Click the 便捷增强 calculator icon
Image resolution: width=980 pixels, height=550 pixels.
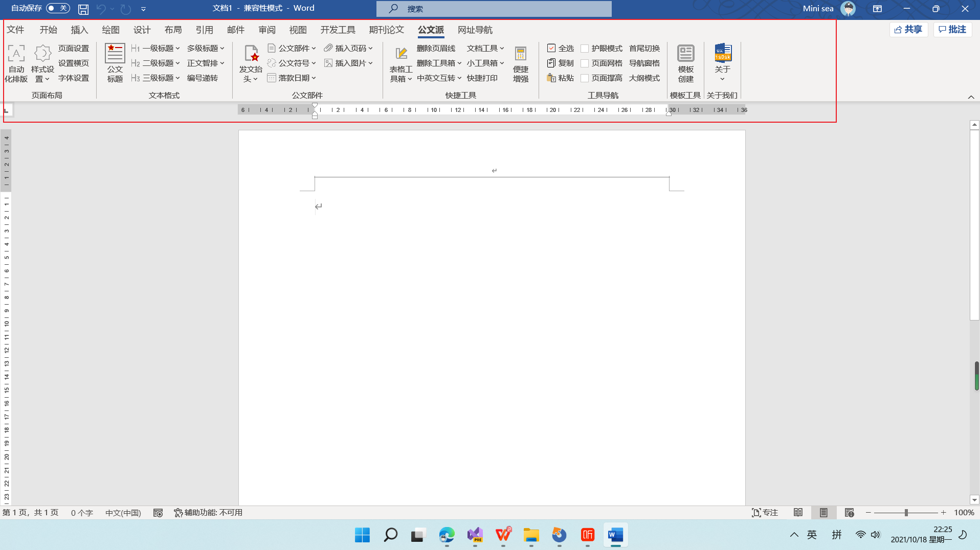click(521, 53)
